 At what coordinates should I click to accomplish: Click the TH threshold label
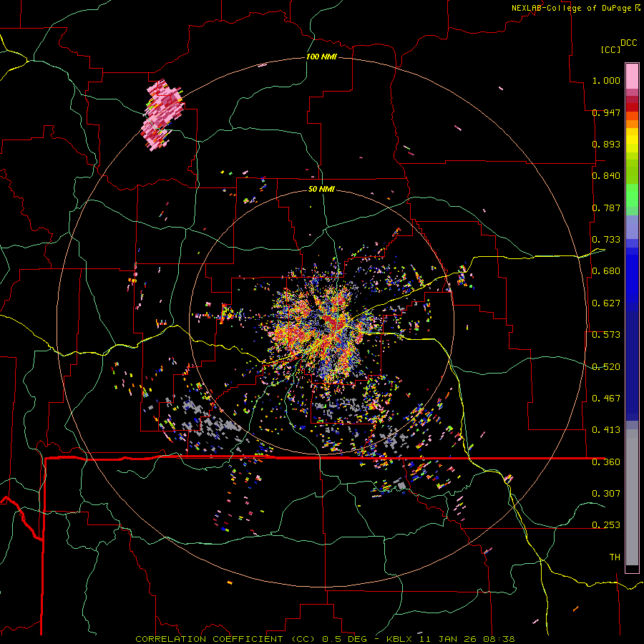(x=615, y=557)
